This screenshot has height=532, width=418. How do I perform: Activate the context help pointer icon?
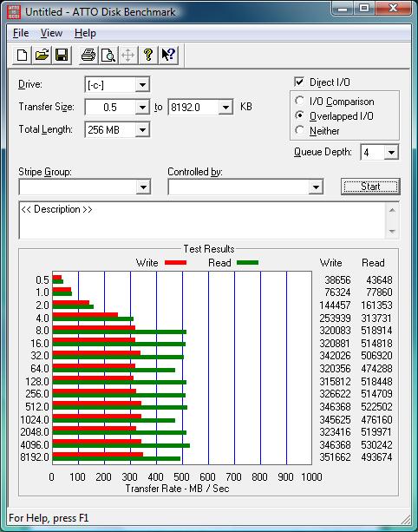168,55
